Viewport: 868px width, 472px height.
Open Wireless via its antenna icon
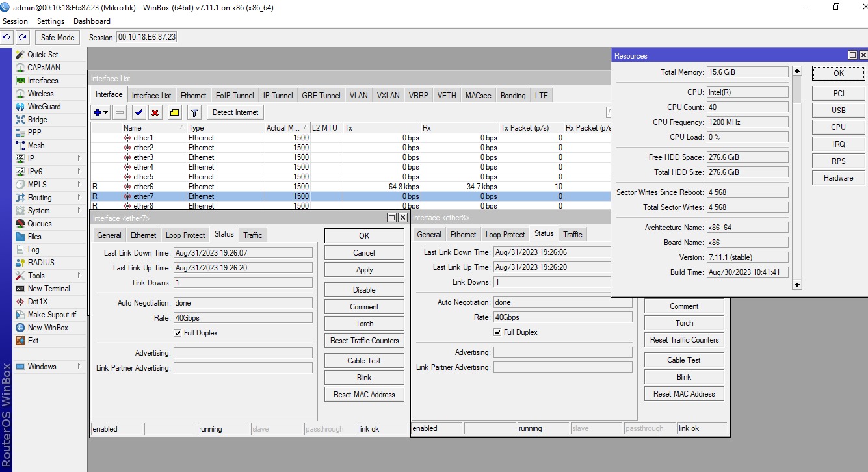coord(20,94)
